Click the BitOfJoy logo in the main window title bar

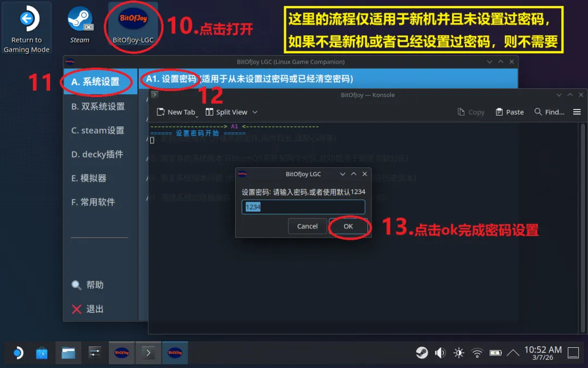pyautogui.click(x=70, y=62)
